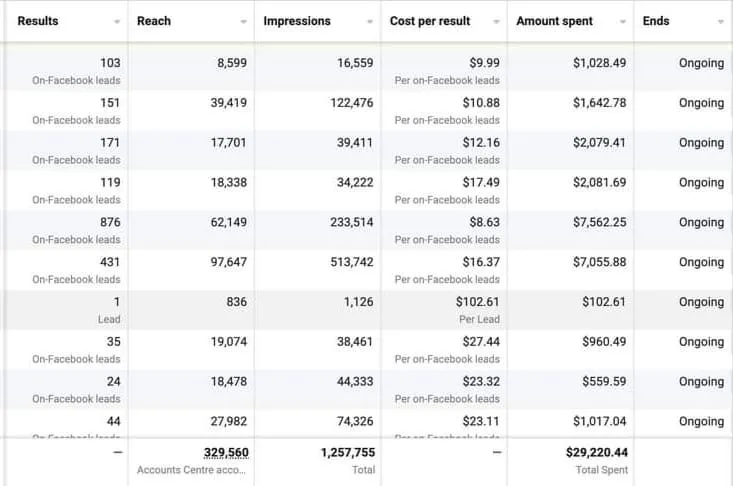Click the 1,257,755 total impressions cell
Image resolution: width=733 pixels, height=486 pixels.
point(346,453)
